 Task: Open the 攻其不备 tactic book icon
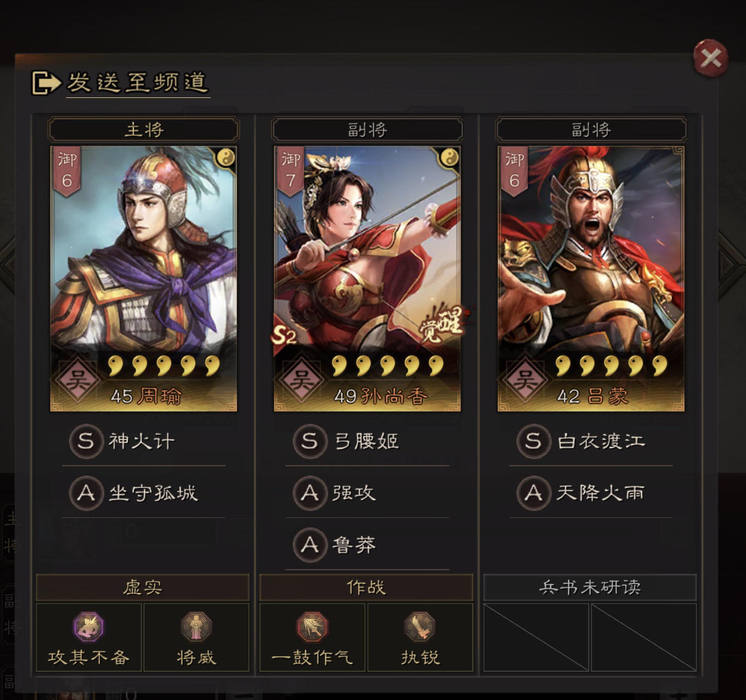[89, 627]
